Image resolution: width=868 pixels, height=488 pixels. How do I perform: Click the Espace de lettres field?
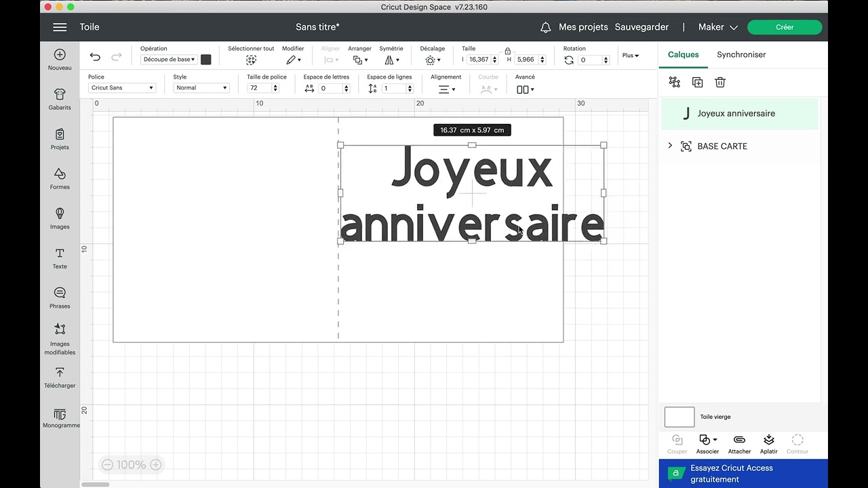pos(330,88)
